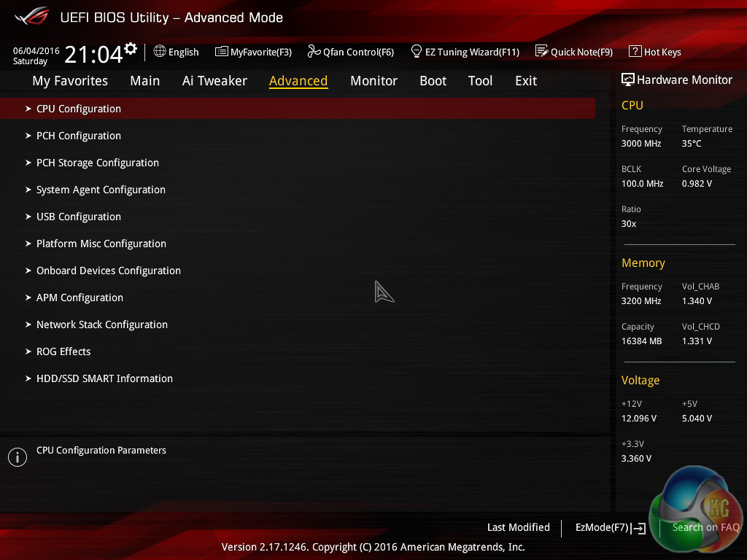
Task: Expand the CPU Configuration arrow
Action: coord(28,109)
